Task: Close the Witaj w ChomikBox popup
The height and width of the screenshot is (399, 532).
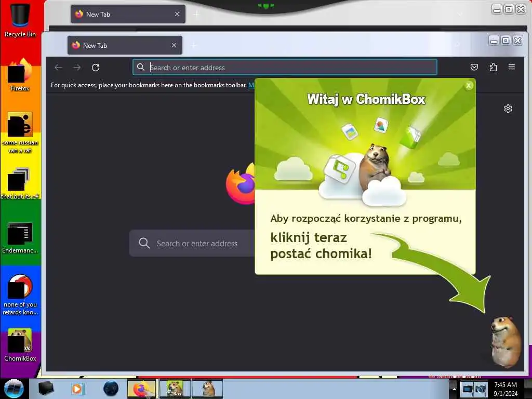Action: [x=469, y=86]
